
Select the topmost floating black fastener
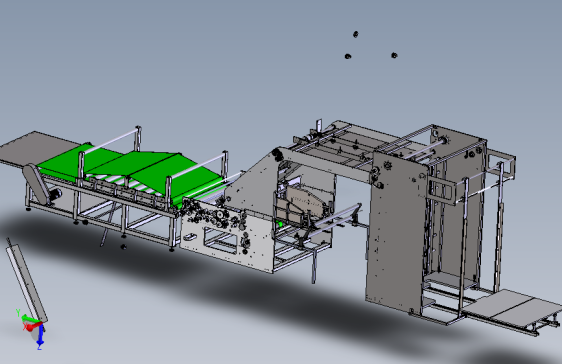coord(355,34)
